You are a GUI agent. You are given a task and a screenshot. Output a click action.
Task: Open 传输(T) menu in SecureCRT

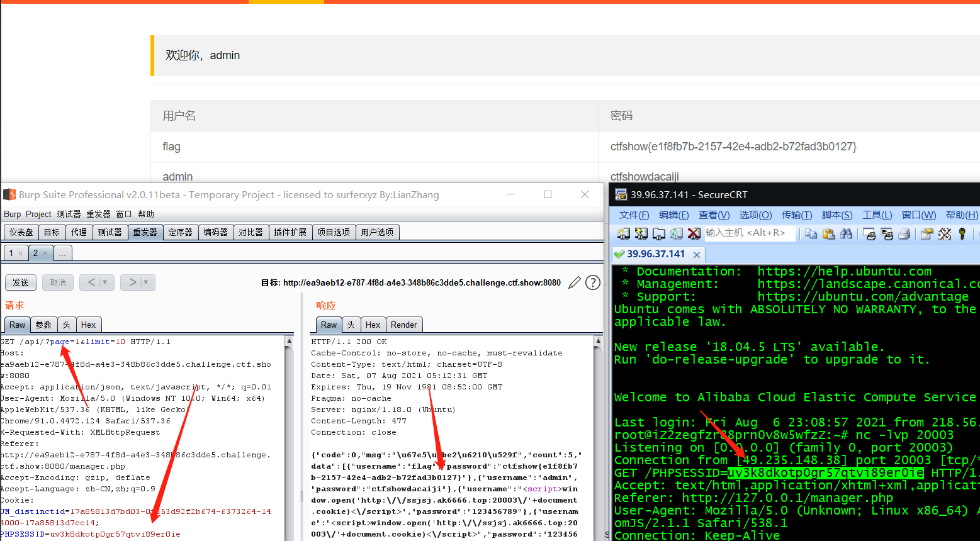(x=796, y=215)
